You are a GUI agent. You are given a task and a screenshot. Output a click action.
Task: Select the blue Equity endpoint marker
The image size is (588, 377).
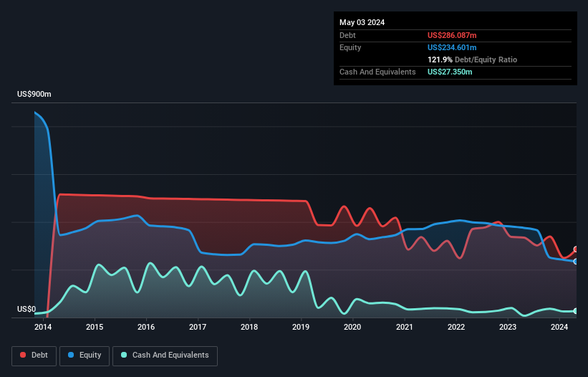coord(576,262)
